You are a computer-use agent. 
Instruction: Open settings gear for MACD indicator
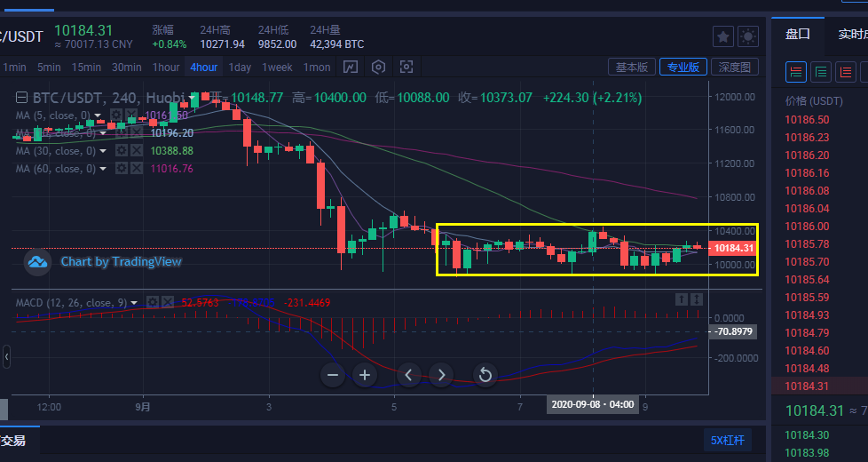pos(153,302)
